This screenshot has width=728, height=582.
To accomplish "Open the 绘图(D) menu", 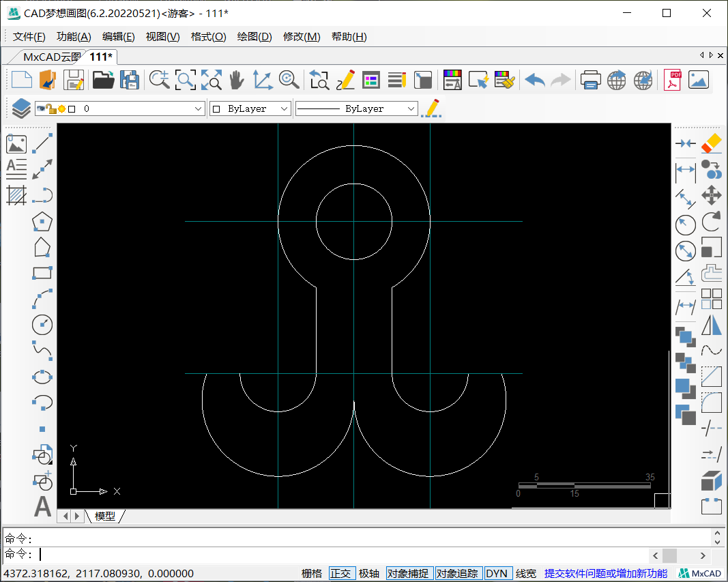I will [254, 37].
